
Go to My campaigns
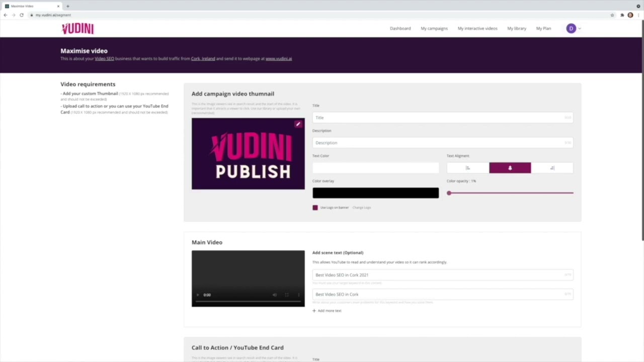(434, 29)
